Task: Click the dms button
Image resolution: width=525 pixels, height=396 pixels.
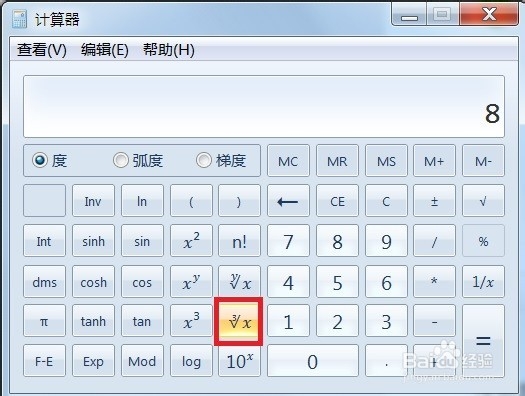Action: [44, 282]
